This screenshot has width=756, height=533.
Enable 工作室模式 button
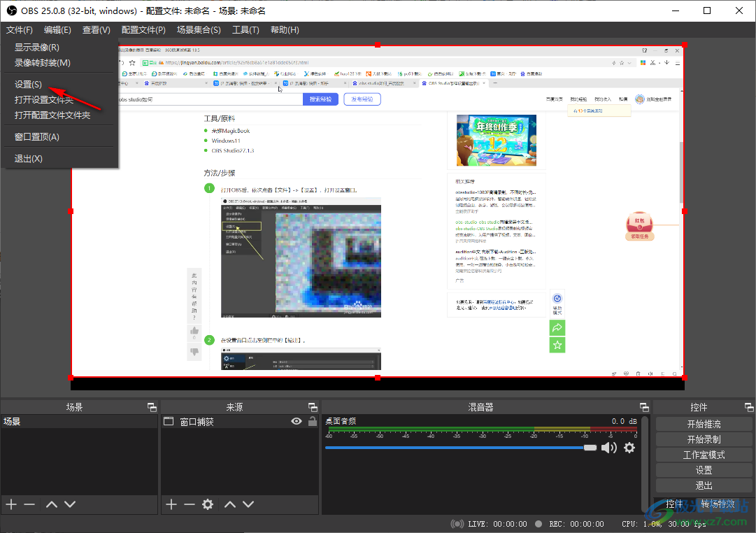tap(704, 455)
